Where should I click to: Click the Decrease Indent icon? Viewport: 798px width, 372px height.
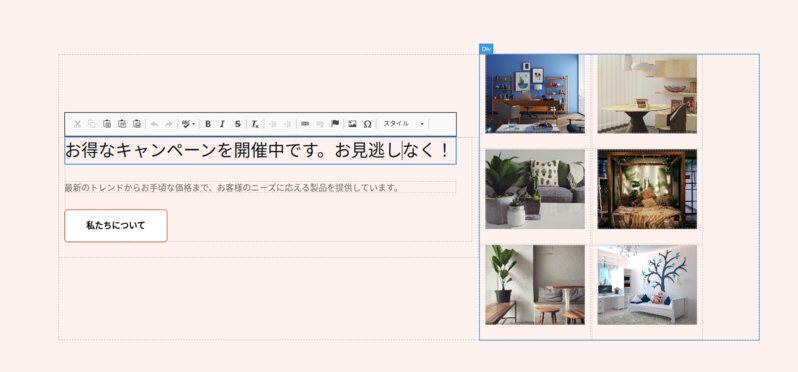[x=272, y=124]
